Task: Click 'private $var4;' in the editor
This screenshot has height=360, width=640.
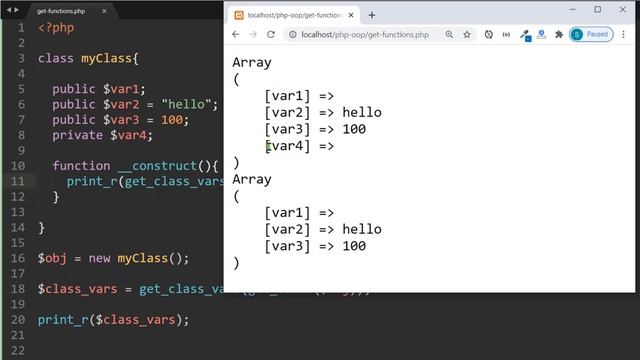Action: coord(102,135)
